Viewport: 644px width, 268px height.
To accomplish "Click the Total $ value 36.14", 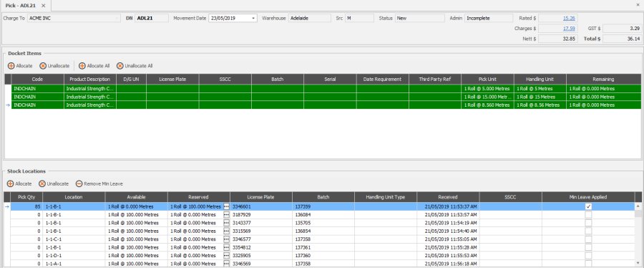I will point(622,39).
